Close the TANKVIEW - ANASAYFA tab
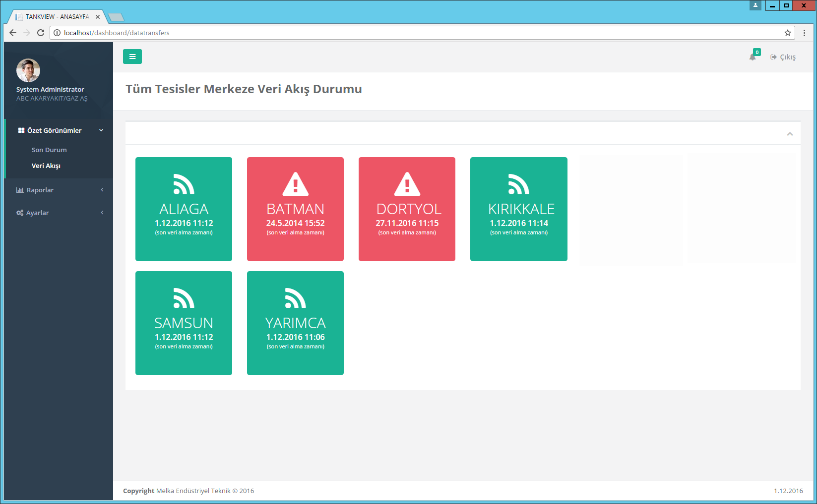This screenshot has width=817, height=504. click(x=98, y=17)
